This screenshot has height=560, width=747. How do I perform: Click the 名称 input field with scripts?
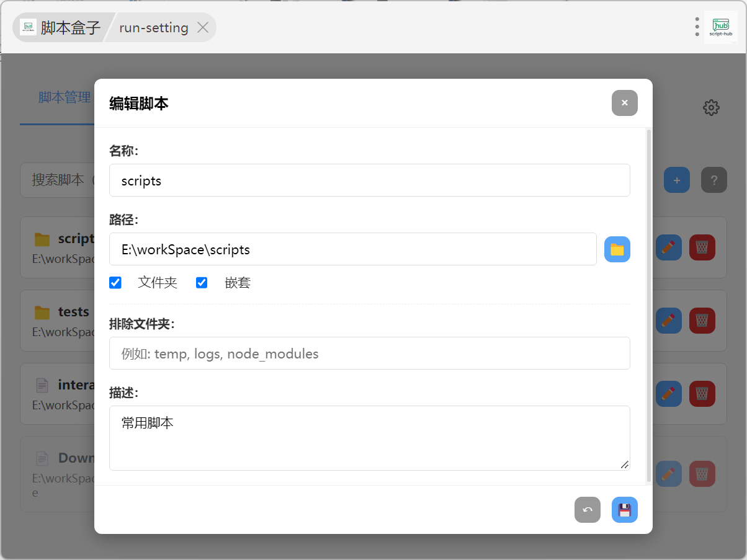[369, 180]
